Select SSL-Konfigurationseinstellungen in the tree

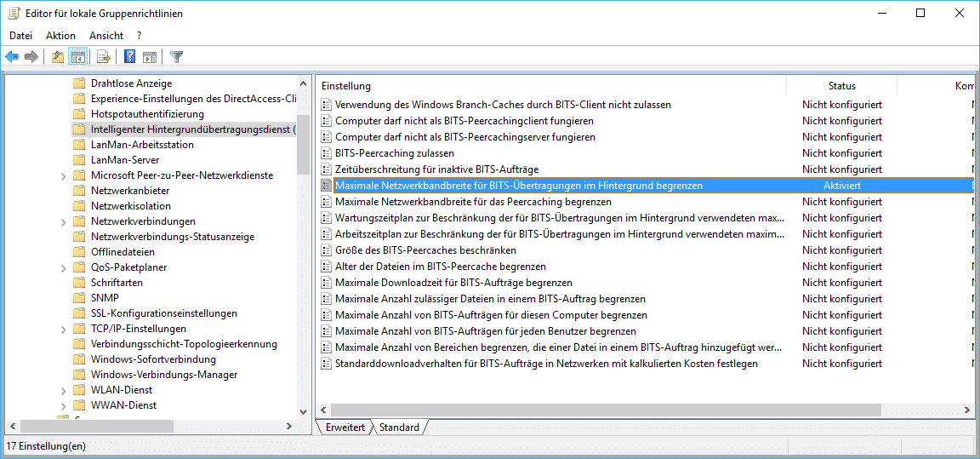coord(163,313)
